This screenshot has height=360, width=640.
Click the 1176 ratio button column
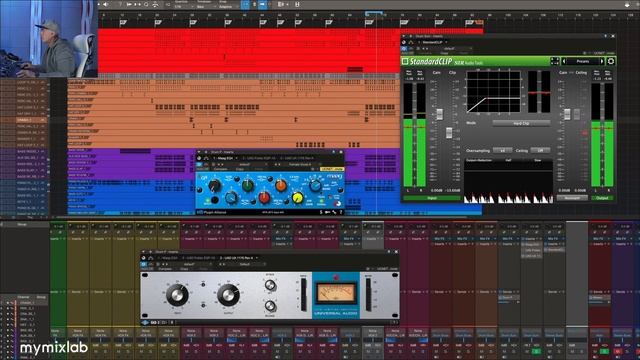coord(303,295)
